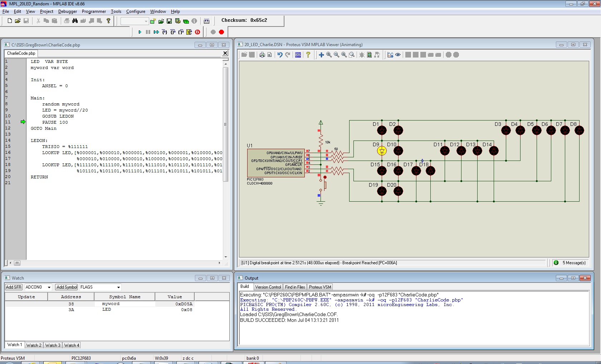
Task: Click the Undo arrow in Proteus viewer toolbar
Action: point(280,55)
